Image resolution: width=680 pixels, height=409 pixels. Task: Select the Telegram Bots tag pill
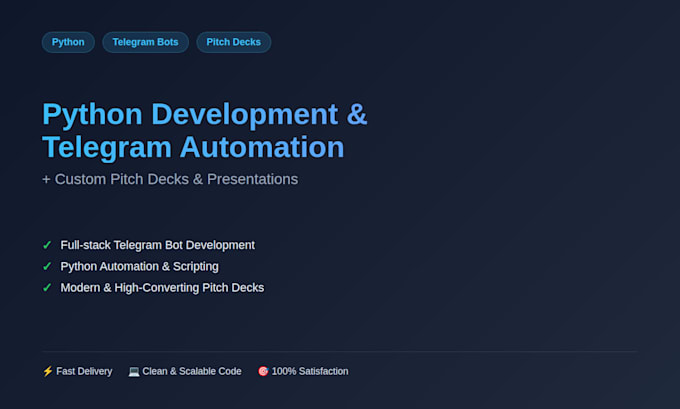coord(145,42)
